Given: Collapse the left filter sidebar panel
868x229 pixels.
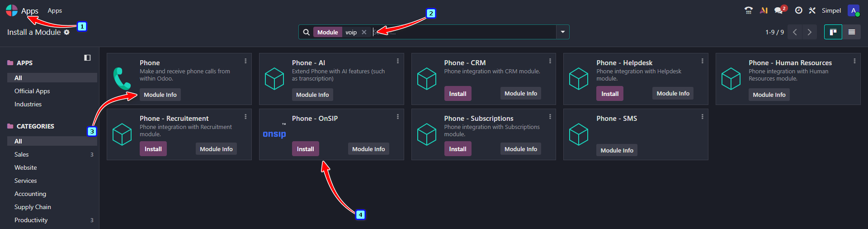Looking at the screenshot, I should click(x=87, y=58).
